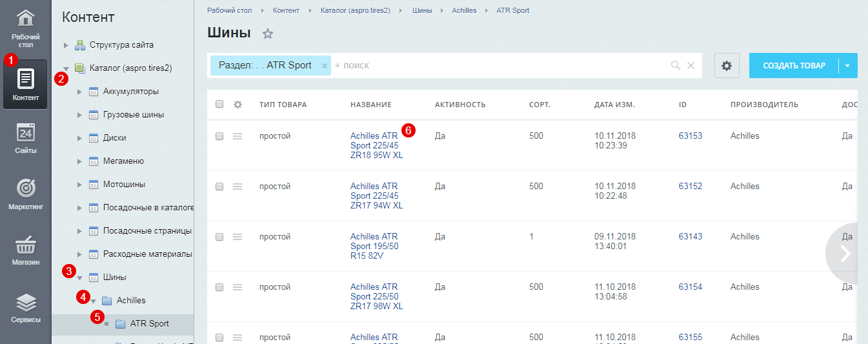Click the Каталог (aspro.tires2) tree icon
868x344 pixels.
(x=80, y=68)
